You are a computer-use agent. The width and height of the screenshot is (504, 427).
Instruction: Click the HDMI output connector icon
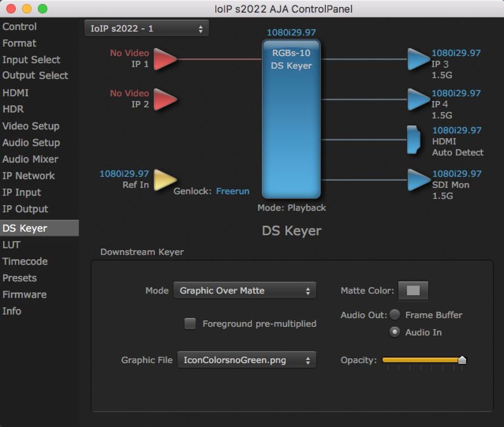click(x=414, y=139)
